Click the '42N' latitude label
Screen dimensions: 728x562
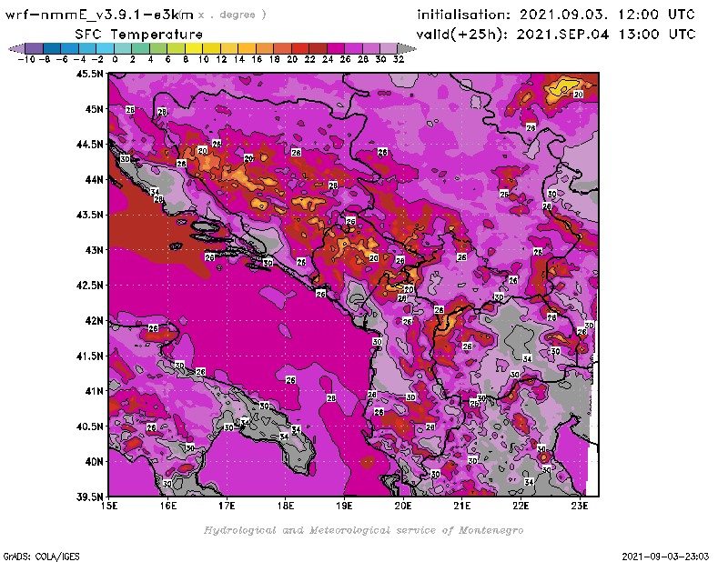tap(94, 321)
